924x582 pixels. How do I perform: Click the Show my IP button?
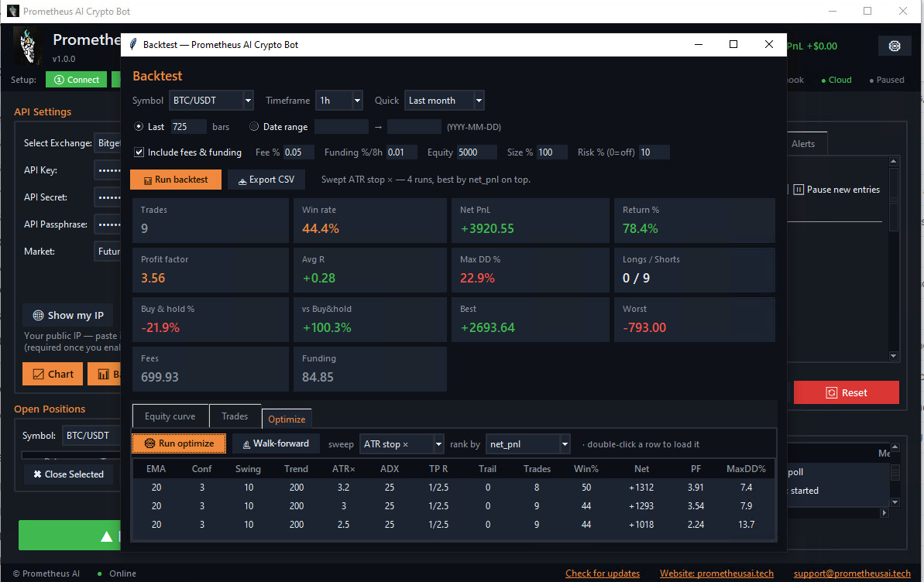coord(67,315)
